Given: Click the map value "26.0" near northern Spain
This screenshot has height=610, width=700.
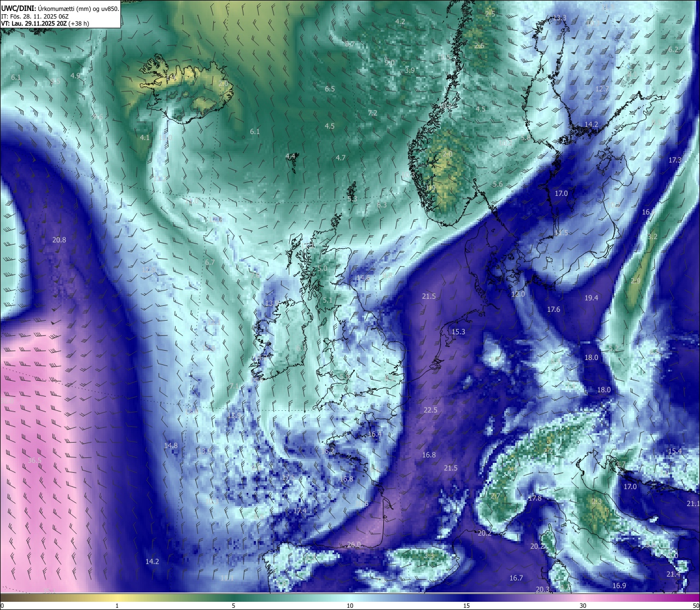Looking at the screenshot, I should pyautogui.click(x=354, y=544).
